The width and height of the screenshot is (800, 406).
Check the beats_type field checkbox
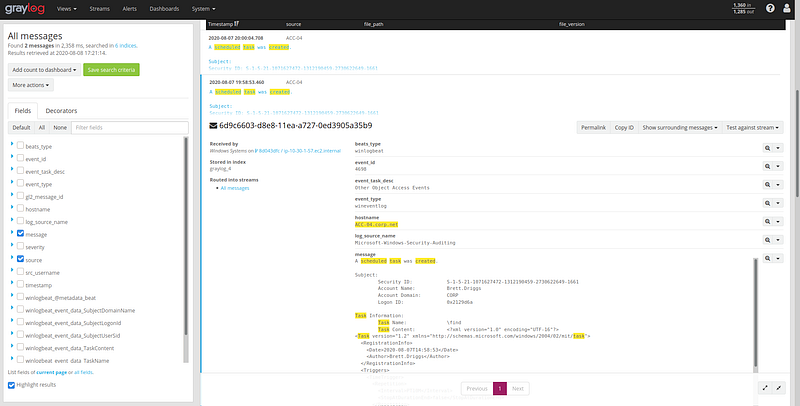[x=20, y=145]
